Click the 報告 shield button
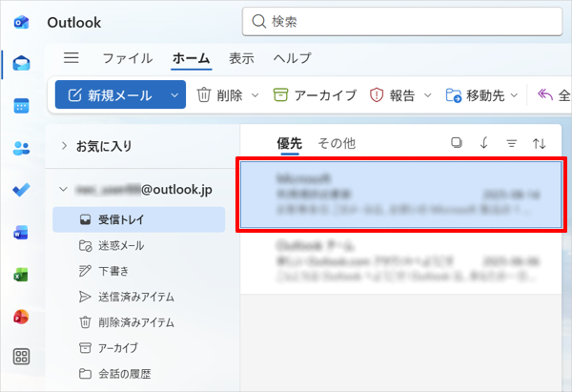Screen dimensions: 572x392 pyautogui.click(x=392, y=95)
